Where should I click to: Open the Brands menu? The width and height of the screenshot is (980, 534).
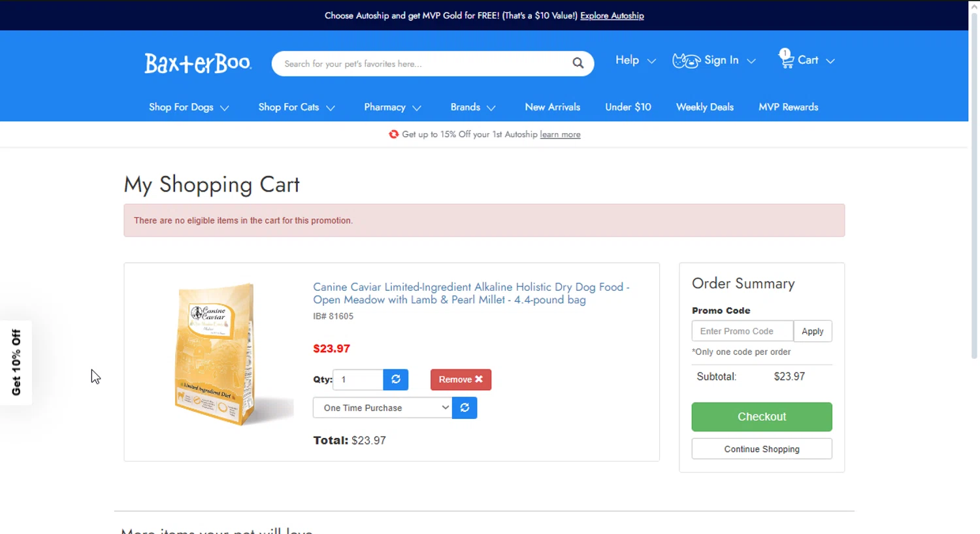(x=472, y=107)
